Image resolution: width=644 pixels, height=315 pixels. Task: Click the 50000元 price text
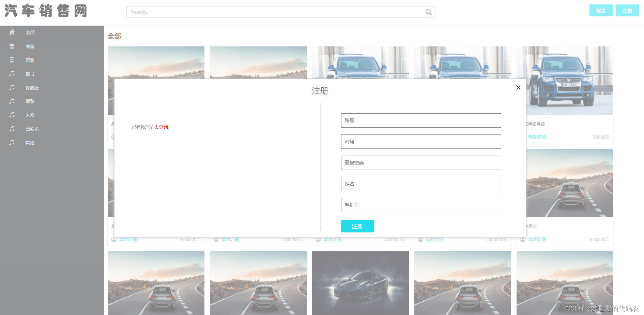(601, 137)
